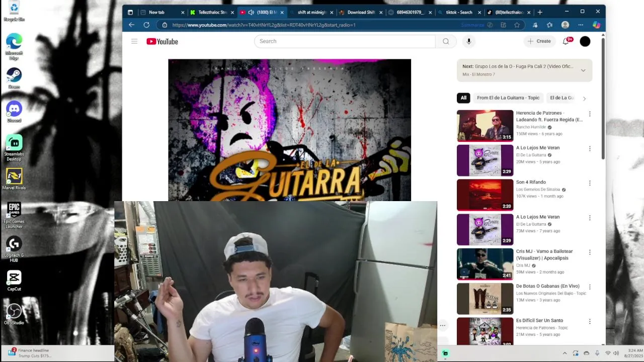This screenshot has height=362, width=644.
Task: Show more filter chips arrow
Action: [x=584, y=99]
